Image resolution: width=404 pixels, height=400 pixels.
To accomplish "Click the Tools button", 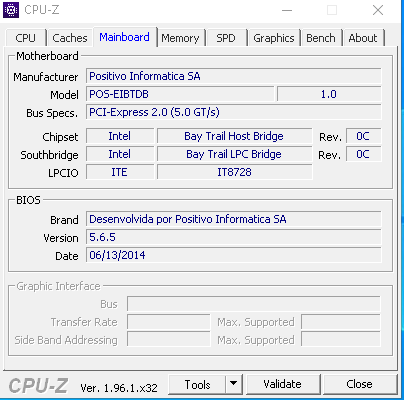I will [197, 384].
